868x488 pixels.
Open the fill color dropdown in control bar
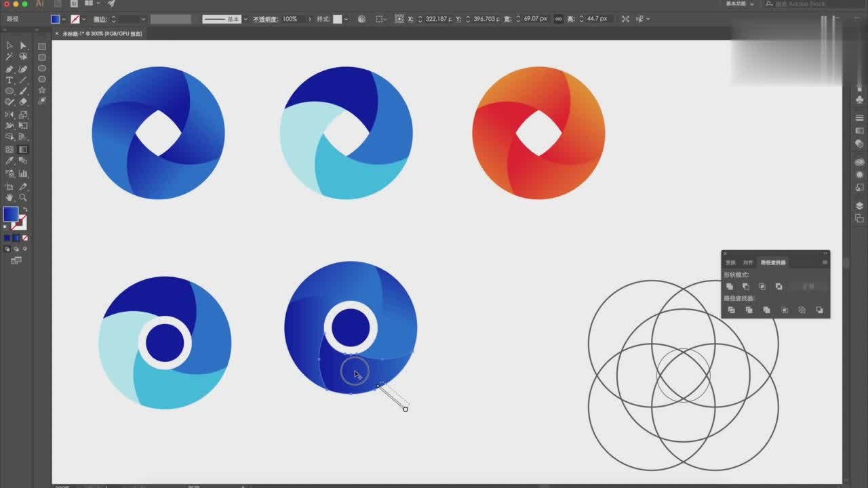click(x=64, y=19)
